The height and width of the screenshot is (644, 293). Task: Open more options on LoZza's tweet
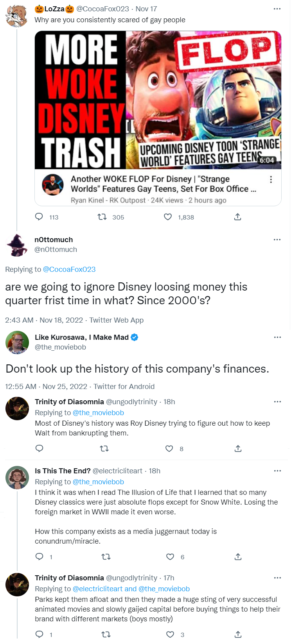pyautogui.click(x=277, y=9)
